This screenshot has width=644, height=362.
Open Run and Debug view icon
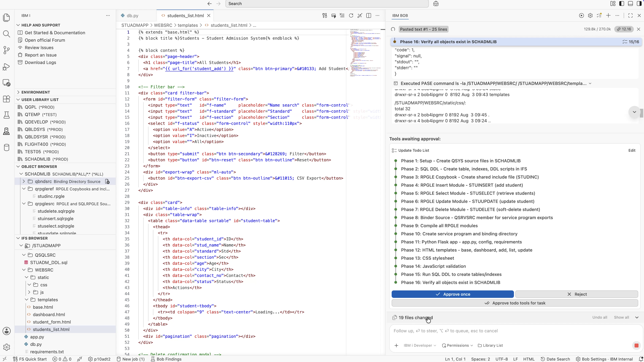[7, 66]
